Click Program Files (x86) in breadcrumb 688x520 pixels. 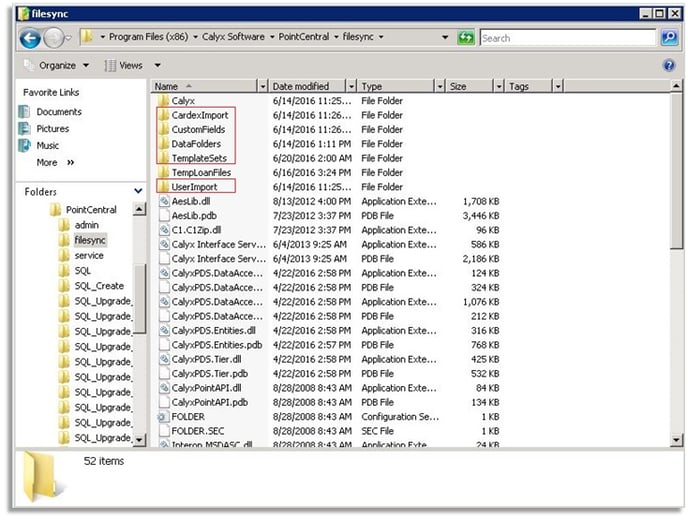tap(148, 37)
